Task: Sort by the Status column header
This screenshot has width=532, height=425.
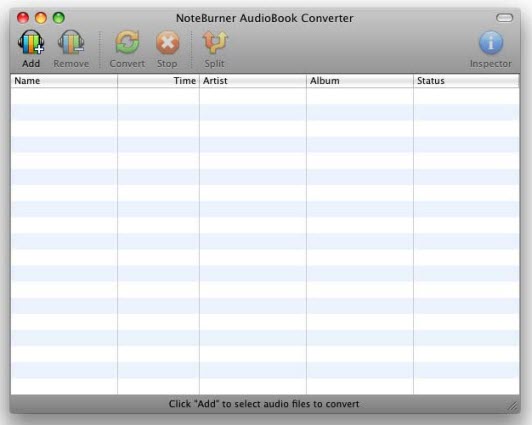Action: click(467, 81)
